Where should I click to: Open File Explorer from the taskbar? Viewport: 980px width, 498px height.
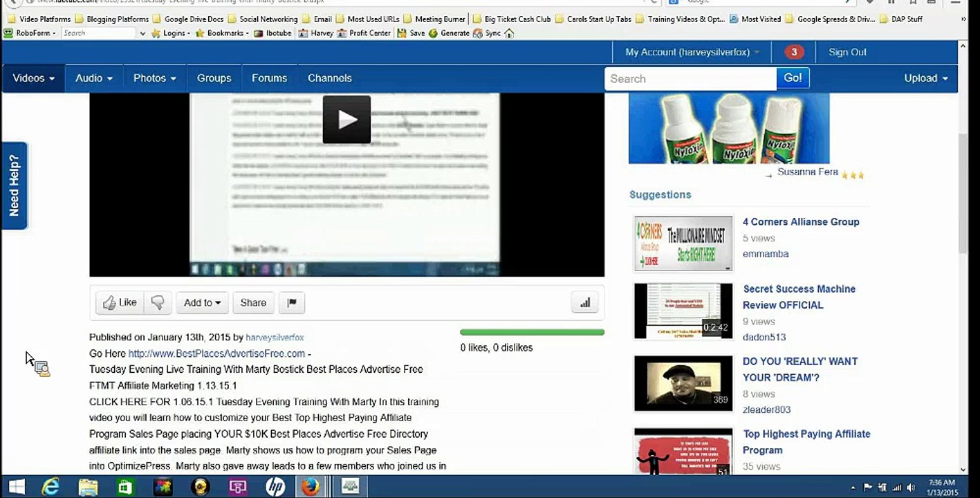[88, 487]
